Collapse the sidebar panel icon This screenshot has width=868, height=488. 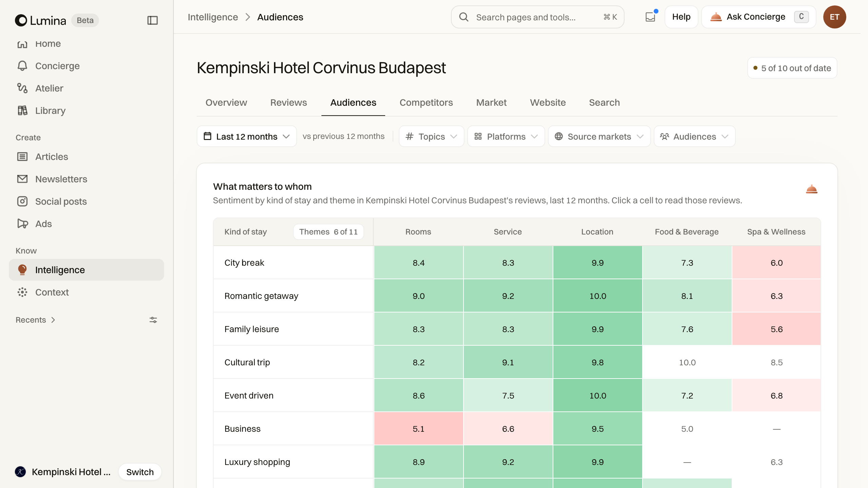(x=153, y=20)
